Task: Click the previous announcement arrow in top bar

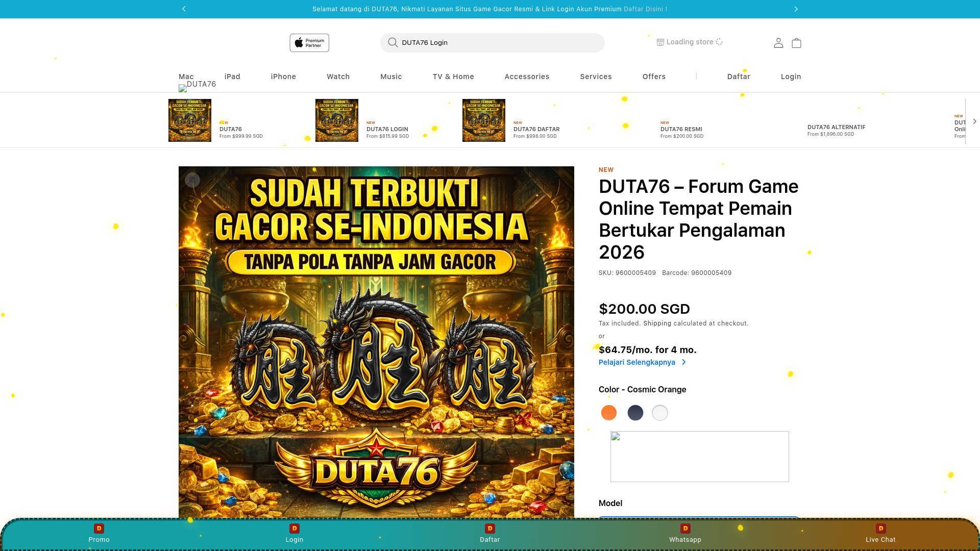Action: coord(184,9)
